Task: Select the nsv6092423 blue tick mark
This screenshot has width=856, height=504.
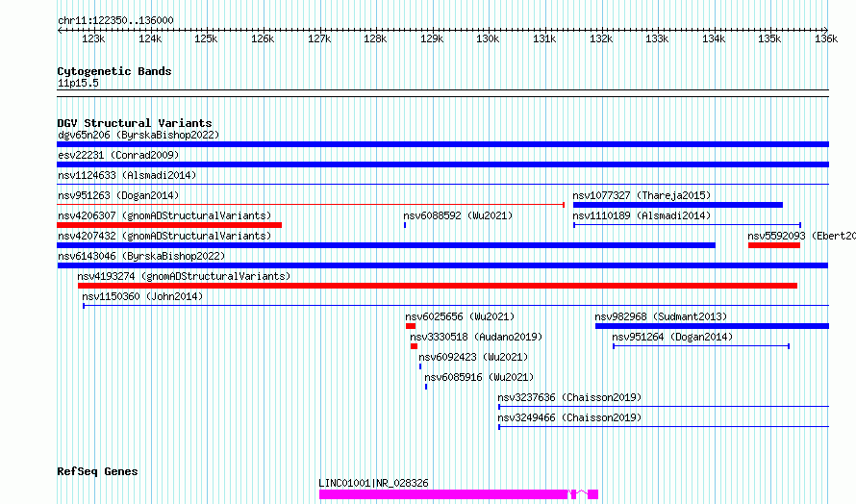Action: [x=420, y=366]
